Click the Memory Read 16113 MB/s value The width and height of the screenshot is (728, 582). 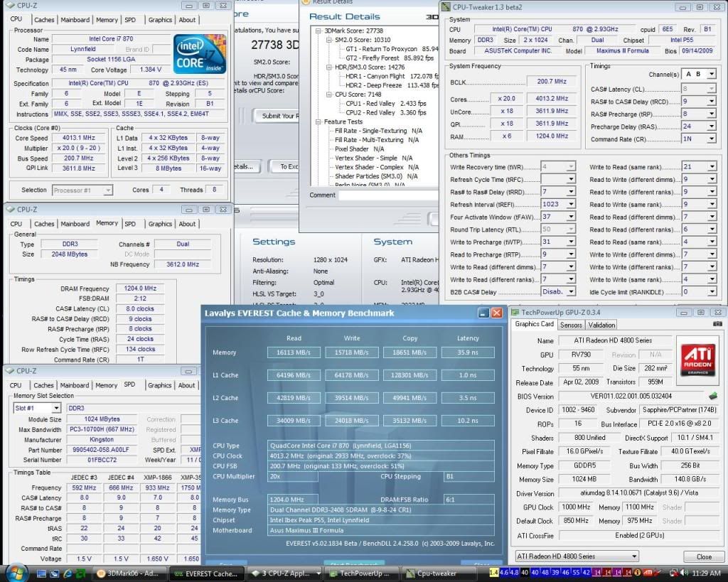(294, 352)
